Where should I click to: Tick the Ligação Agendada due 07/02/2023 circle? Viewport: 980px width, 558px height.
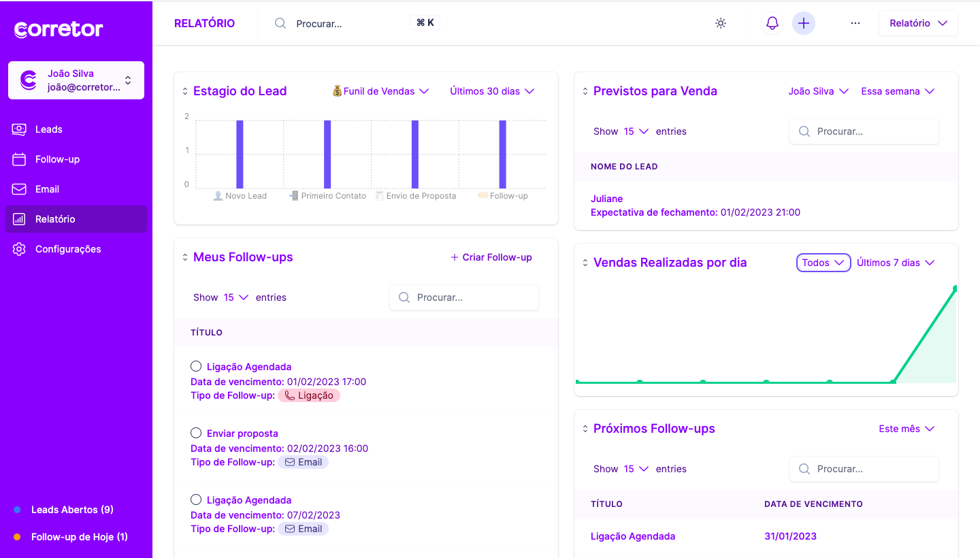coord(196,499)
